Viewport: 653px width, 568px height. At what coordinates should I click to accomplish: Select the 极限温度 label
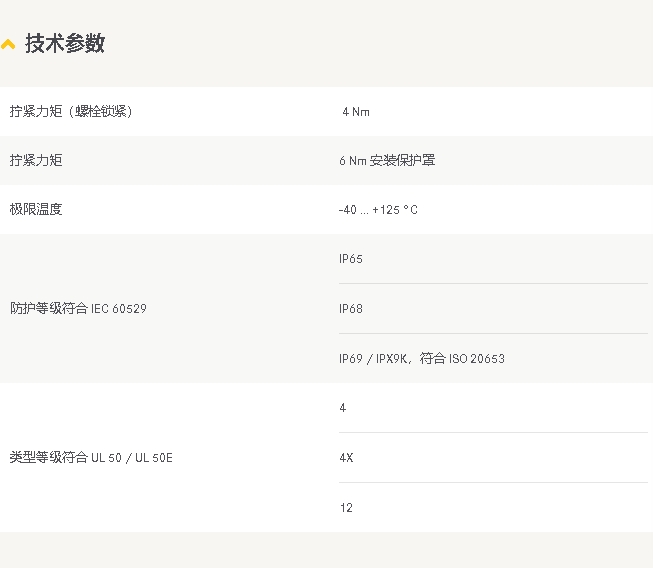pos(36,209)
